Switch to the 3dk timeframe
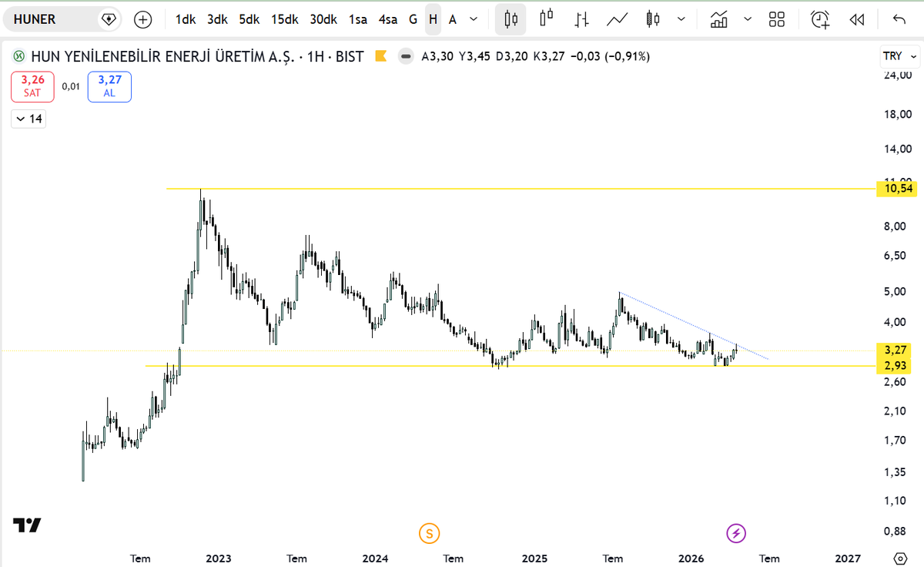 tap(216, 19)
